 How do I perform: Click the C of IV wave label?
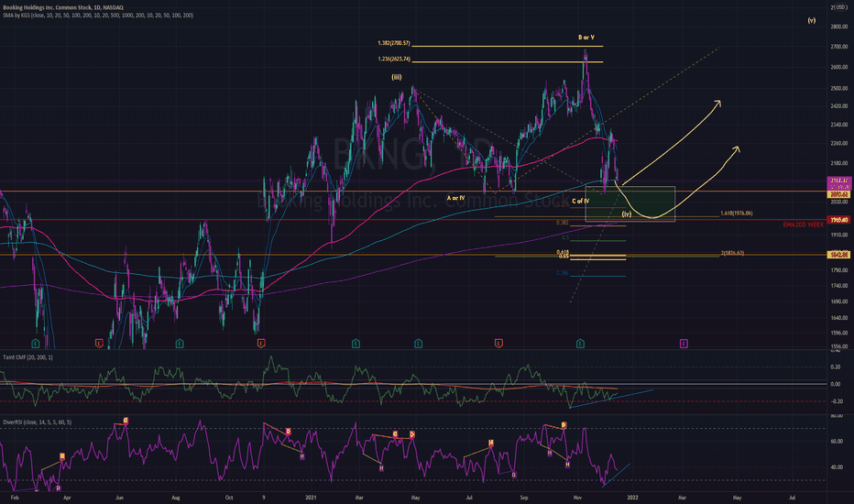[581, 201]
